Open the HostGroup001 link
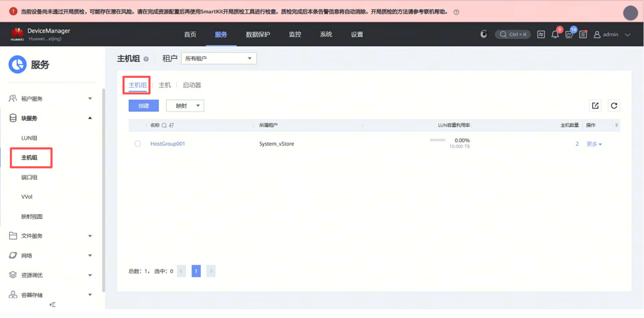Image resolution: width=644 pixels, height=318 pixels. click(168, 144)
